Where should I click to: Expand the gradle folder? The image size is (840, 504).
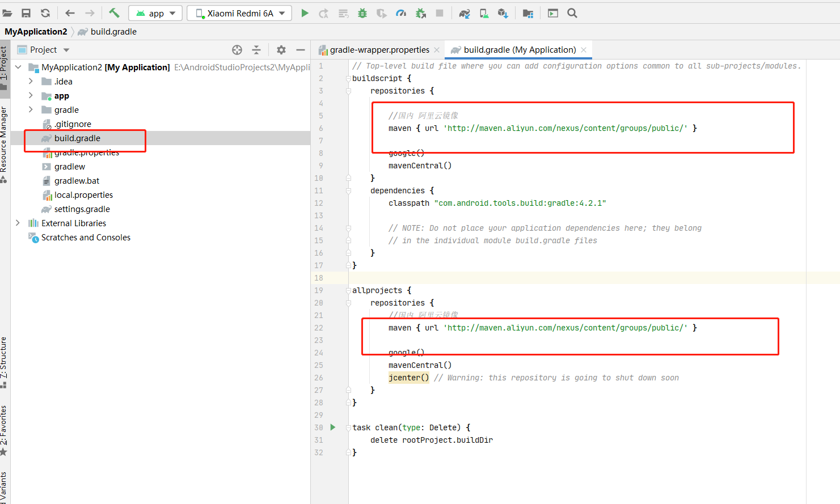pos(31,110)
